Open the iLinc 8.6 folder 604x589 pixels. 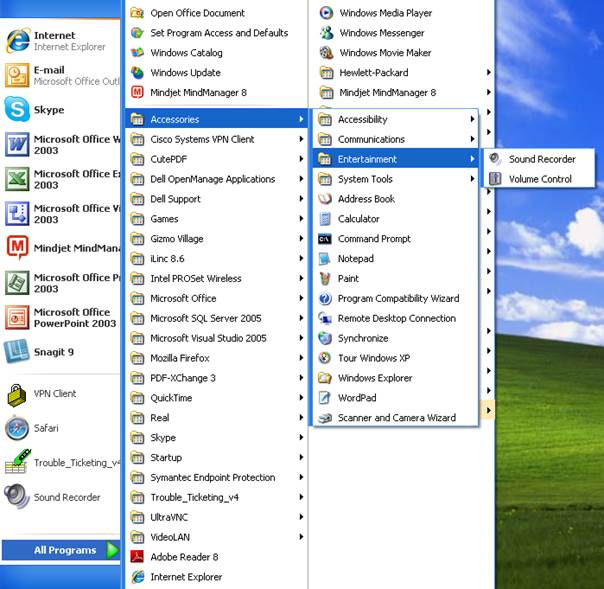coord(216,258)
